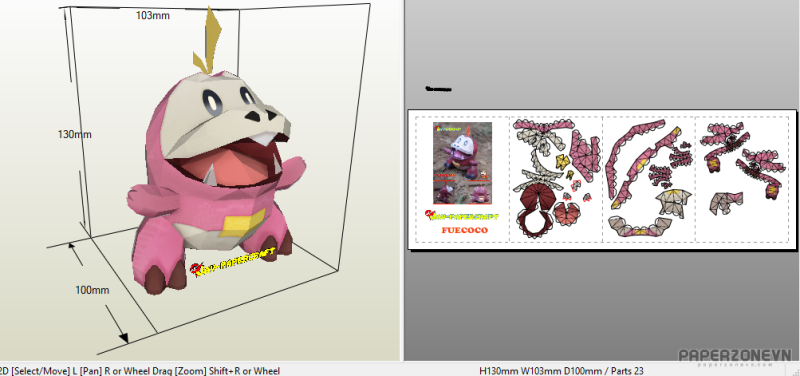Select the reference photo thumbnail on first page
Viewport: 800px width, 376px height.
pyautogui.click(x=462, y=163)
